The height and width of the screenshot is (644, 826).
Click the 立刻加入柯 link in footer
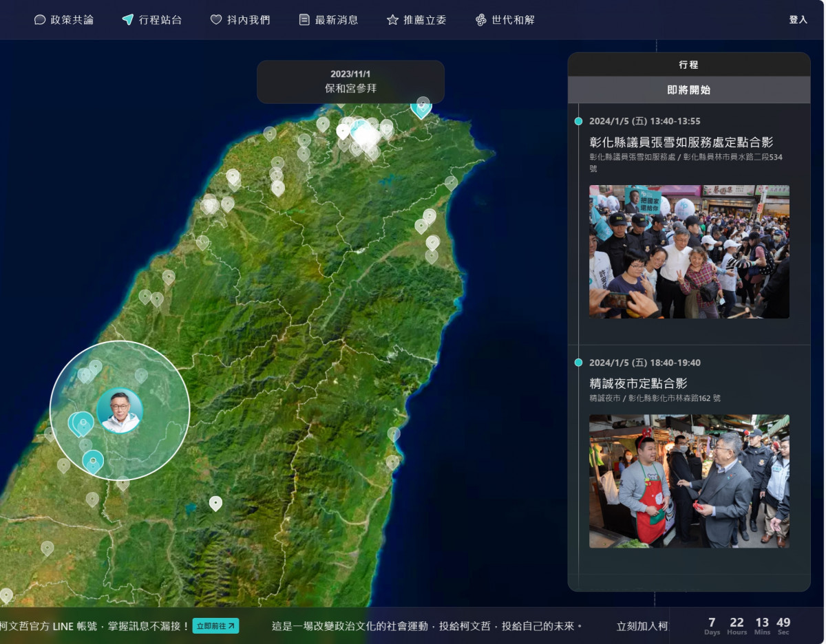click(642, 626)
